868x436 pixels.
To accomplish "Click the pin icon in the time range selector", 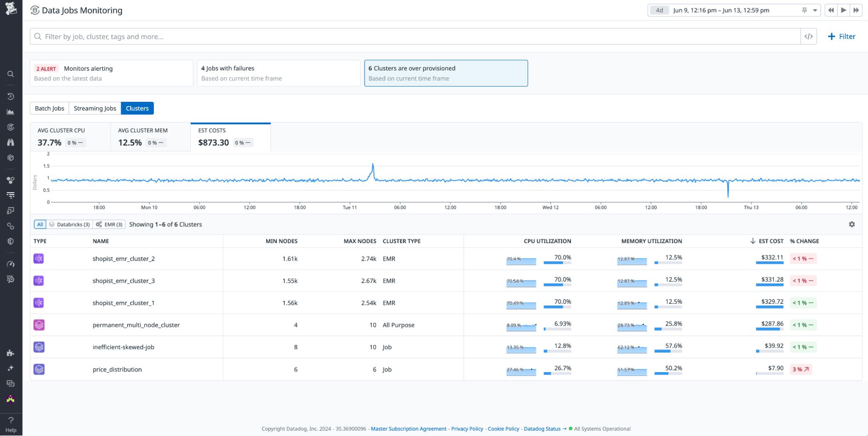I will 804,10.
